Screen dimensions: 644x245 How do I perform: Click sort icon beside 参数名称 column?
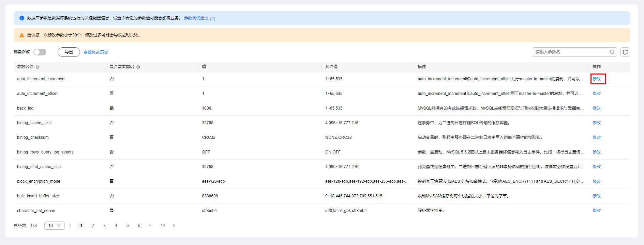coord(38,67)
